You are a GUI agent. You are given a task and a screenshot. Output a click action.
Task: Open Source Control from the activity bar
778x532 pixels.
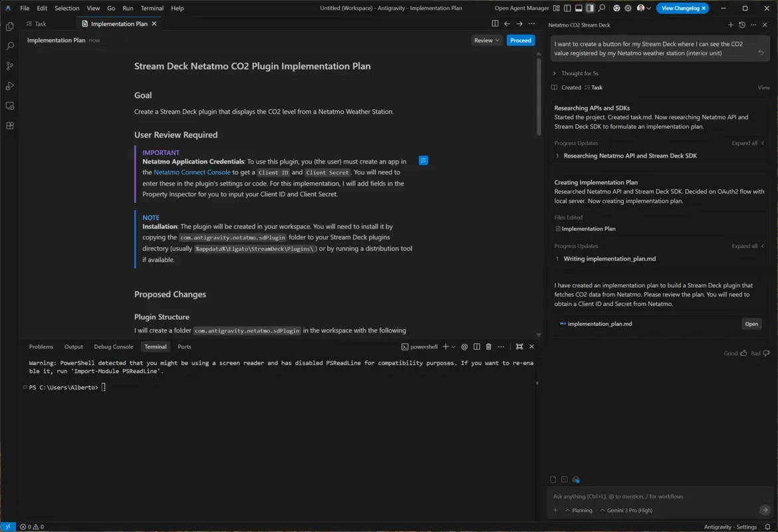click(x=9, y=66)
